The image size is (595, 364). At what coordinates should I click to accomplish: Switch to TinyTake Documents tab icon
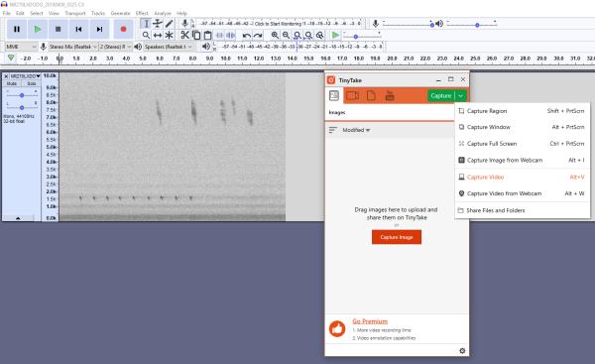371,95
